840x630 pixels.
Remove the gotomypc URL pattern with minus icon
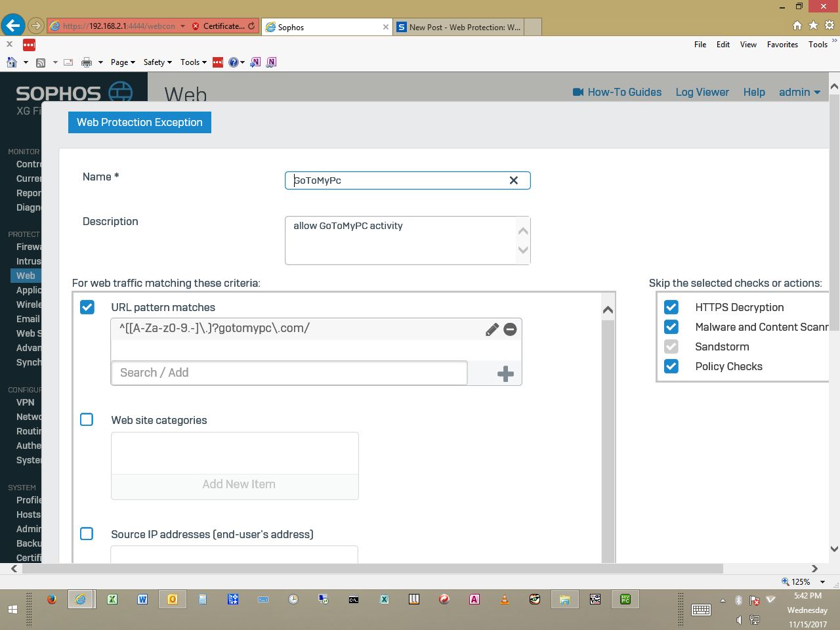510,329
